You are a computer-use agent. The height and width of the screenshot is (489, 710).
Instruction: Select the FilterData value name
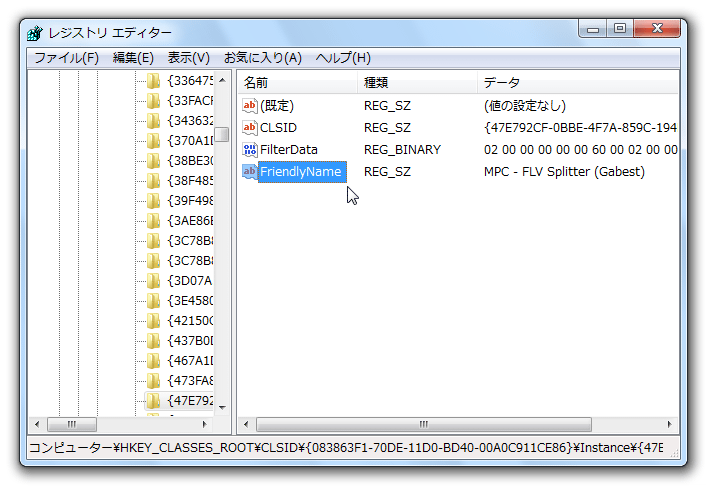[x=288, y=149]
